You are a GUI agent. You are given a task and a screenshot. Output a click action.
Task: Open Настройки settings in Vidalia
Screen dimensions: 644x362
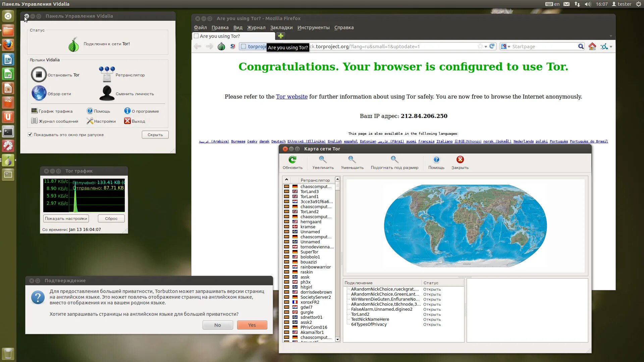tap(90, 121)
